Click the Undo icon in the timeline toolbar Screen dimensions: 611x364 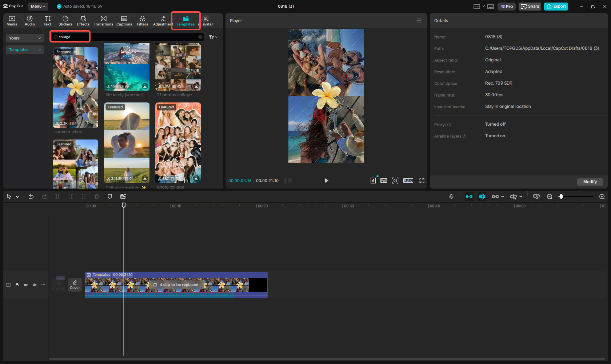click(31, 197)
